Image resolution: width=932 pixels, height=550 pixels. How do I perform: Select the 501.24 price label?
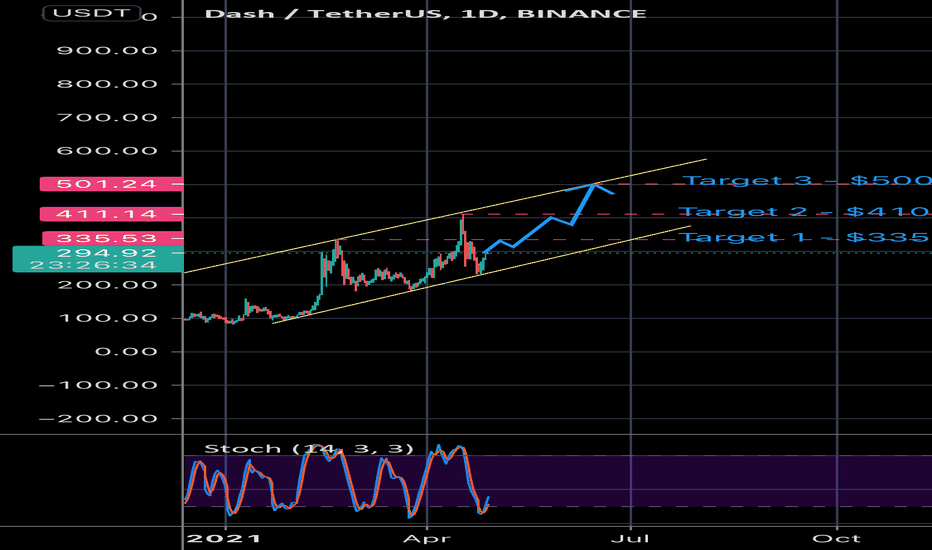pyautogui.click(x=112, y=184)
